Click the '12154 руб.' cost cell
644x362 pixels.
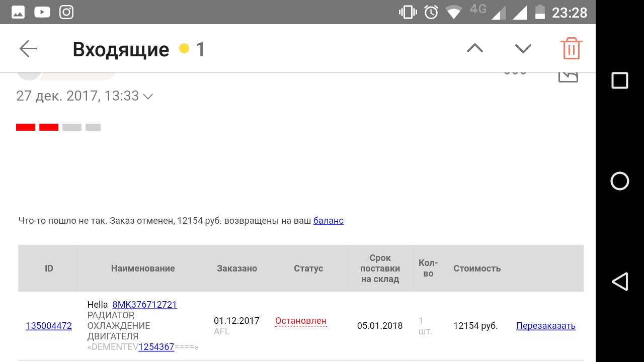(475, 326)
